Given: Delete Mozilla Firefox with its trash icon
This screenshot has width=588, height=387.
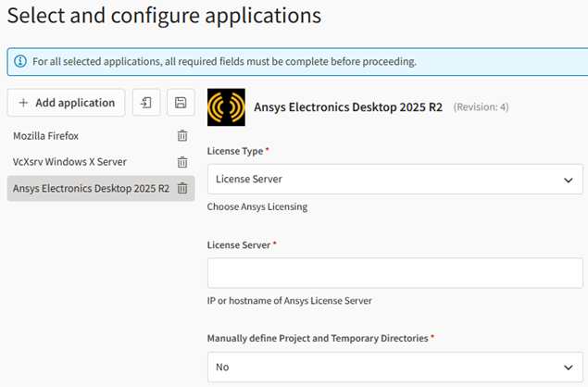Looking at the screenshot, I should pyautogui.click(x=182, y=135).
